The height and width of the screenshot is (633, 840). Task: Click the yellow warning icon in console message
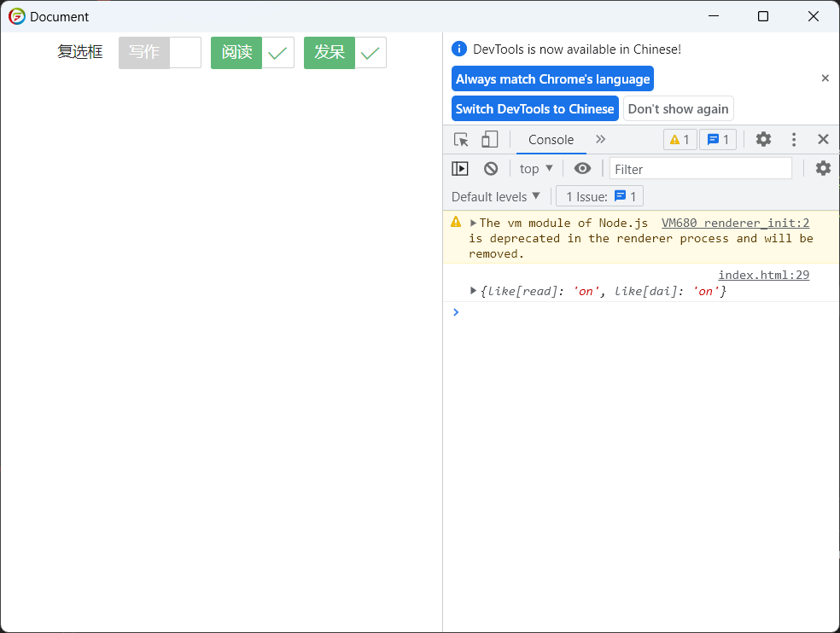coord(456,222)
